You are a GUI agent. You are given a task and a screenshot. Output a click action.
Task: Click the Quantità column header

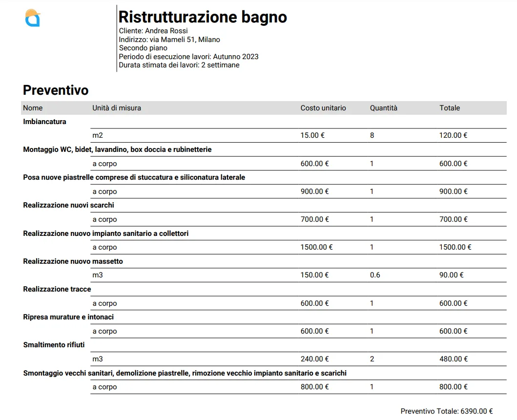(384, 108)
